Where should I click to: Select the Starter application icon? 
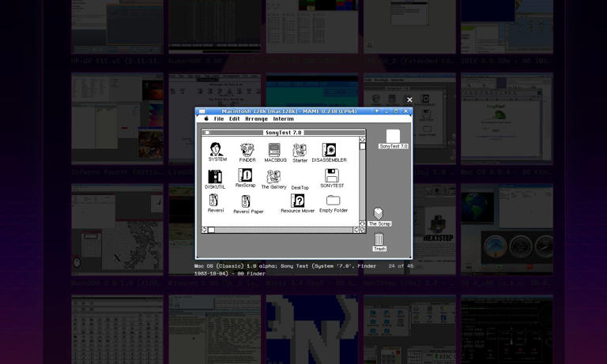click(300, 151)
